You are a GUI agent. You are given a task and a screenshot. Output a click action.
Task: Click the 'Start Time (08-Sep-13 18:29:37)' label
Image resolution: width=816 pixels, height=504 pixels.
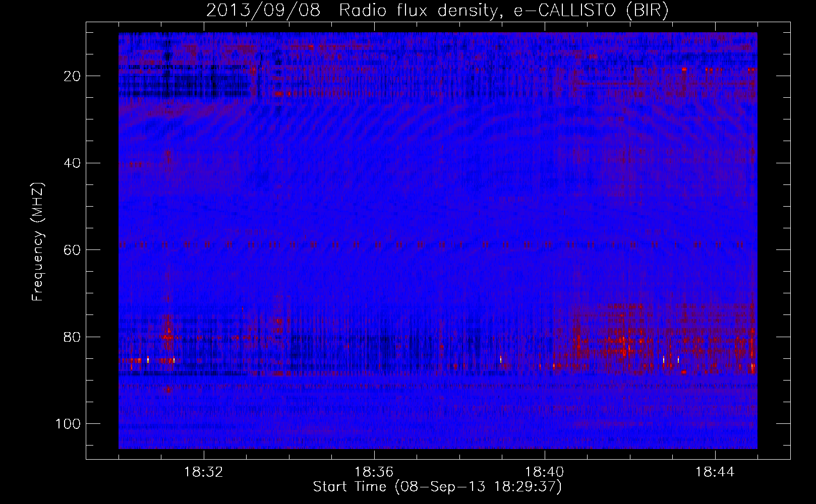[437, 487]
